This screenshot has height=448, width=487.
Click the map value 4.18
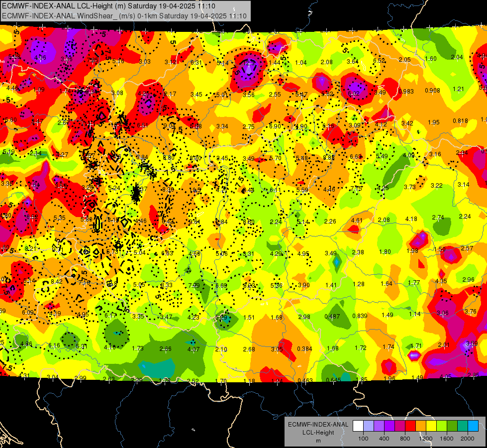pyautogui.click(x=411, y=219)
